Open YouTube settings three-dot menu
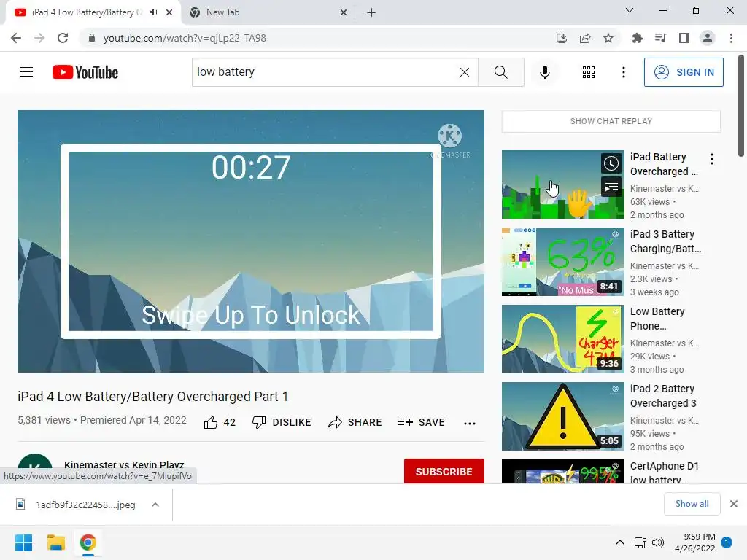The width and height of the screenshot is (747, 560). 623,72
